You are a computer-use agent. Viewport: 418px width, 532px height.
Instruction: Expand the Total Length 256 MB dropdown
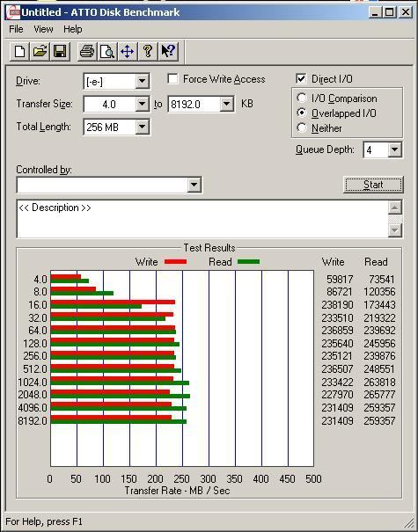point(143,128)
